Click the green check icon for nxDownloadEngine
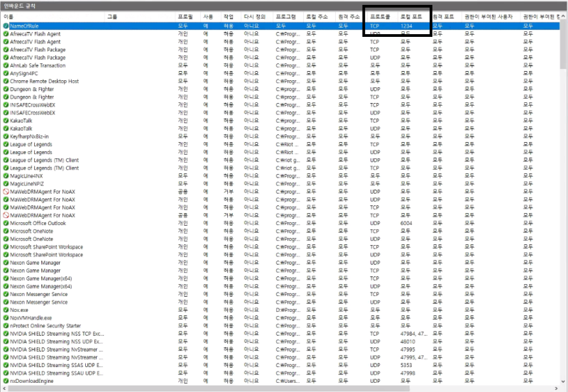 coord(6,381)
